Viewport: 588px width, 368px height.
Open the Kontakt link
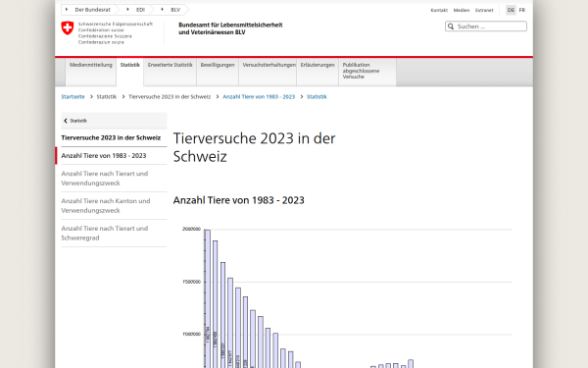439,10
